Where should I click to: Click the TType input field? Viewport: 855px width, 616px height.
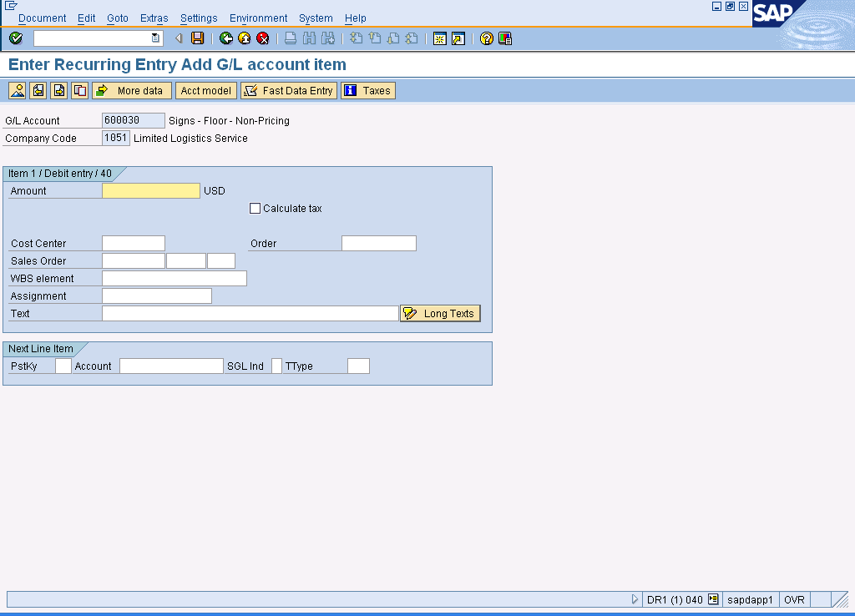358,366
